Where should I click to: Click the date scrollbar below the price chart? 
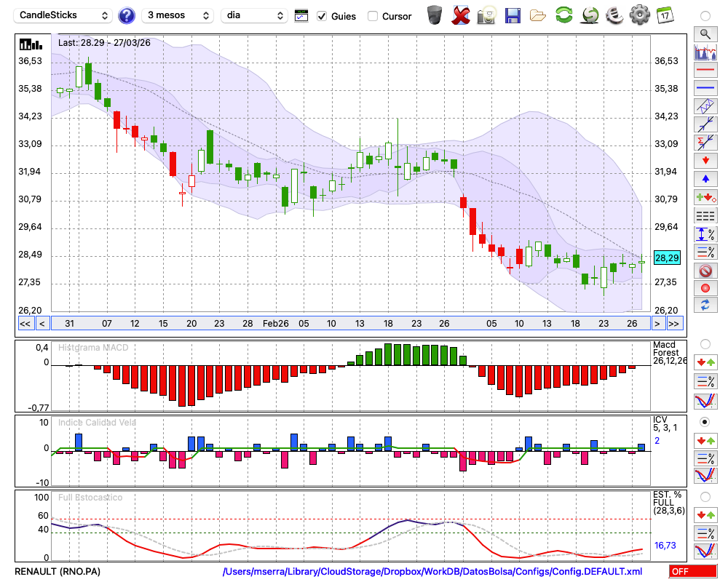(x=349, y=324)
